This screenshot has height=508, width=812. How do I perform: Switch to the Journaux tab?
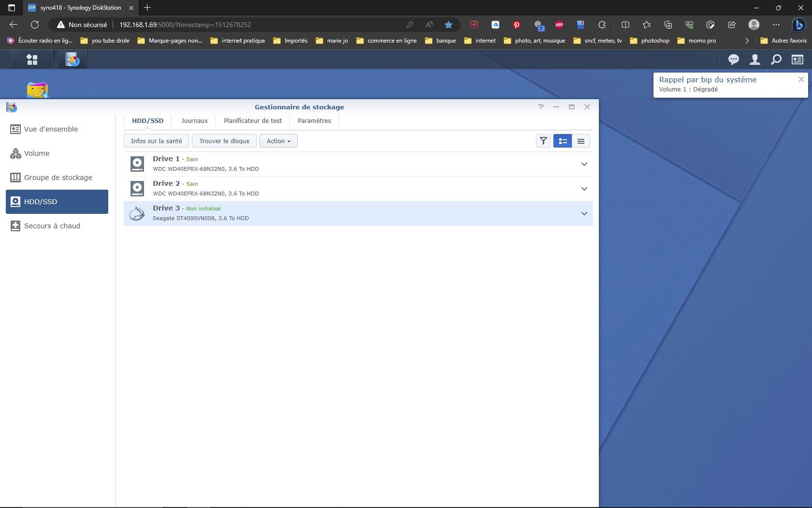tap(194, 120)
